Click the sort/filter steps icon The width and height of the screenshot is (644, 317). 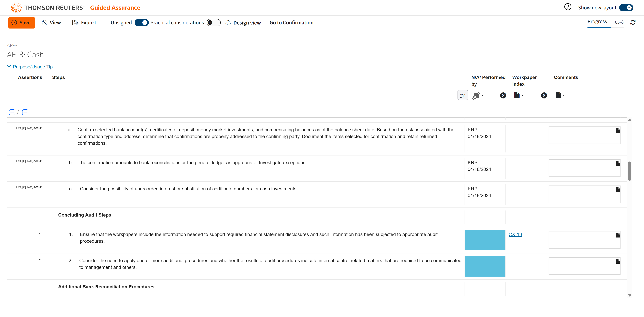tap(463, 95)
